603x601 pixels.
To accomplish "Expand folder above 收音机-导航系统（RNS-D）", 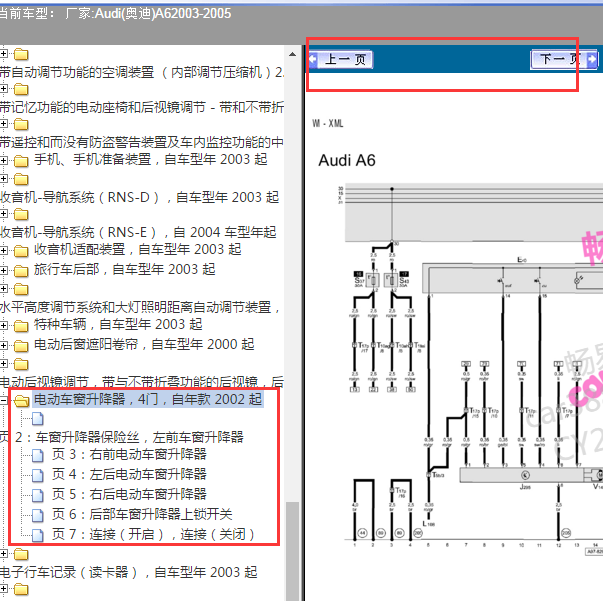I will (x=3, y=178).
